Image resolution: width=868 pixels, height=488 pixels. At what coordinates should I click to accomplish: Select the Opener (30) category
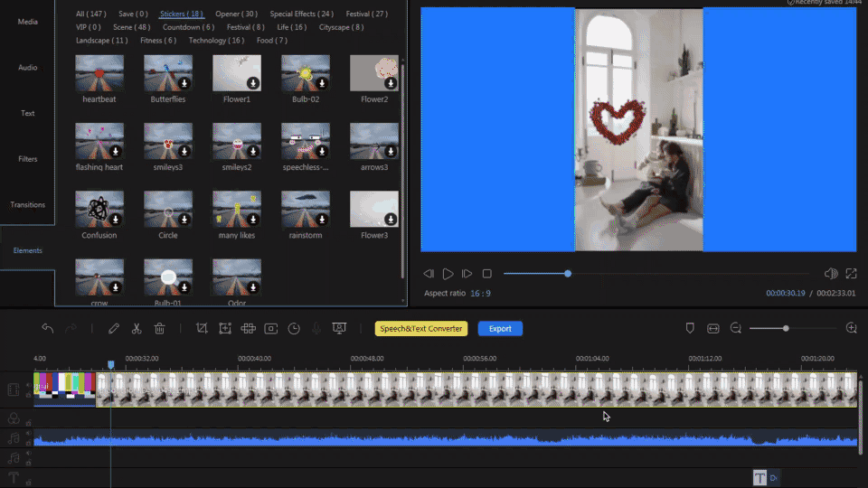236,14
